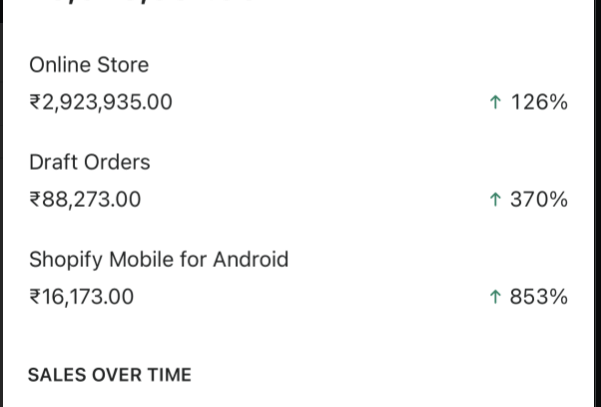The height and width of the screenshot is (407, 601).
Task: Click the rupee symbol before 2,923,935.00
Action: [35, 102]
